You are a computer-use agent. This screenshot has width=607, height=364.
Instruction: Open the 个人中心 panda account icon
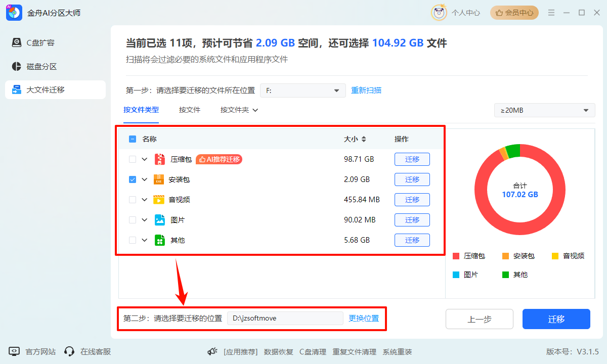439,13
